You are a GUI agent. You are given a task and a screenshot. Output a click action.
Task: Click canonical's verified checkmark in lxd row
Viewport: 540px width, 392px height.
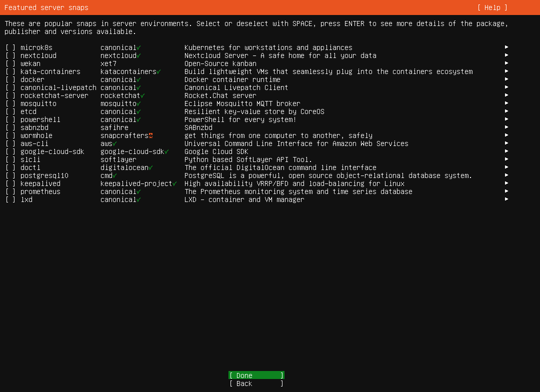[138, 200]
